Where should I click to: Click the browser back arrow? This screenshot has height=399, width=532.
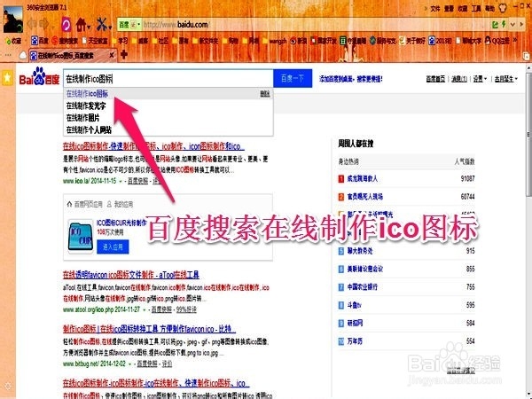(32, 24)
